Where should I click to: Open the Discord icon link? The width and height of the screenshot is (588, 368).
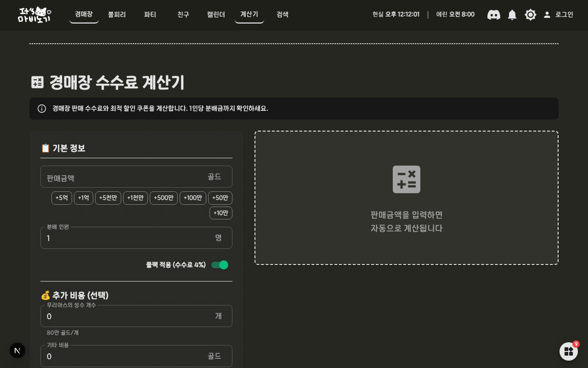point(494,15)
